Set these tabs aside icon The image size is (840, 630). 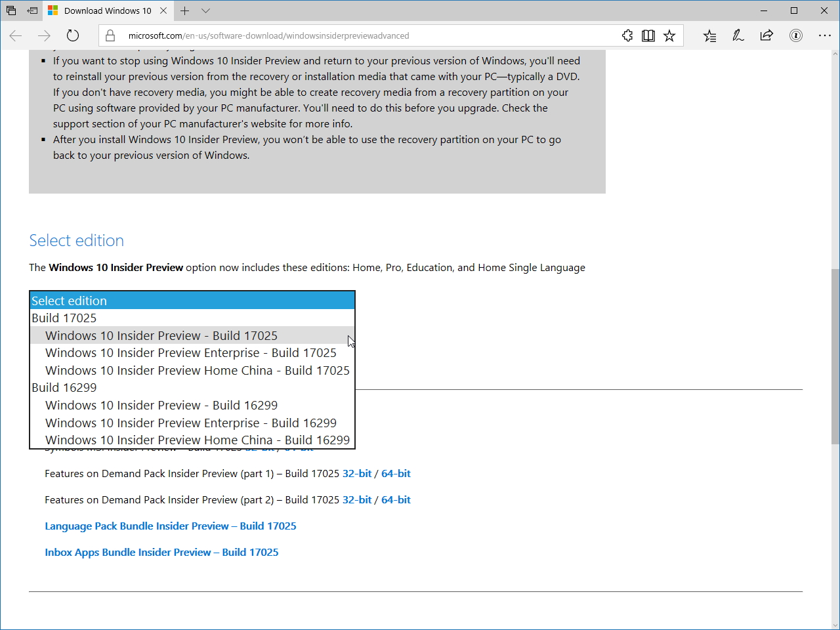(32, 10)
